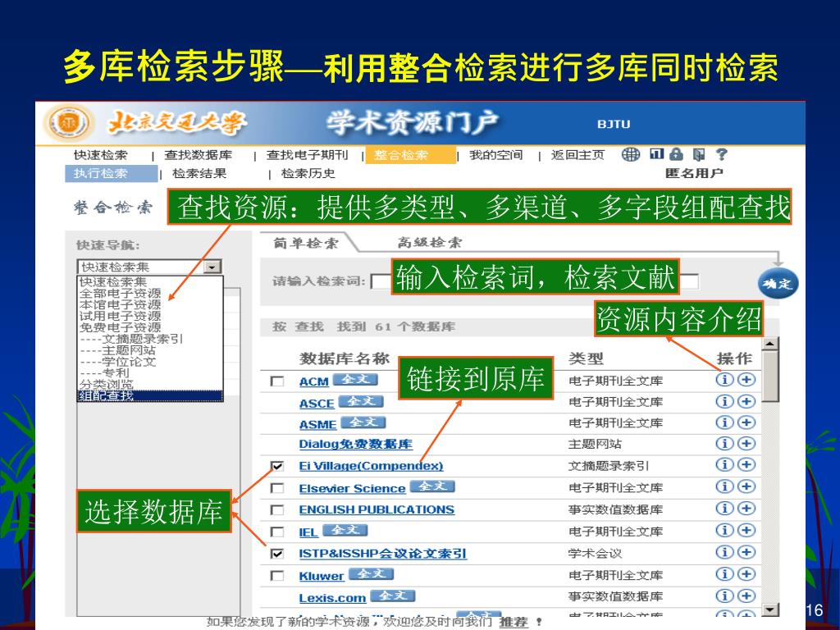Open the 快速检索集 dropdown arrow

pyautogui.click(x=212, y=267)
